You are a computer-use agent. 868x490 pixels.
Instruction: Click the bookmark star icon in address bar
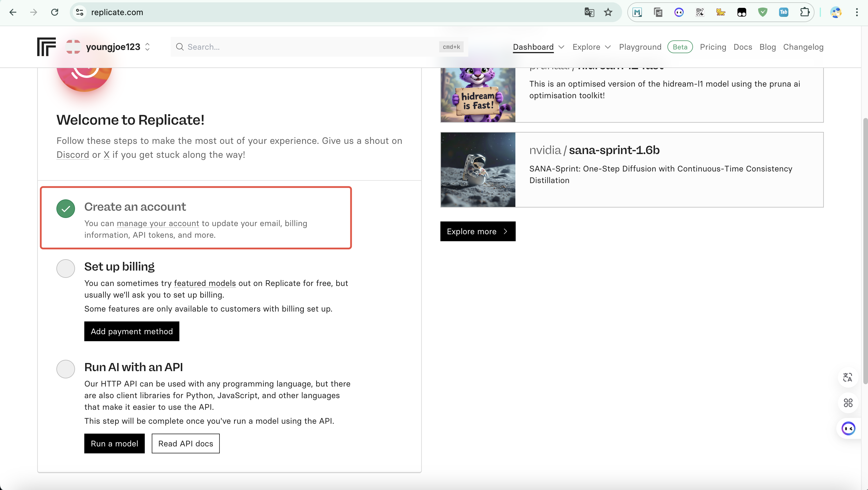tap(608, 12)
